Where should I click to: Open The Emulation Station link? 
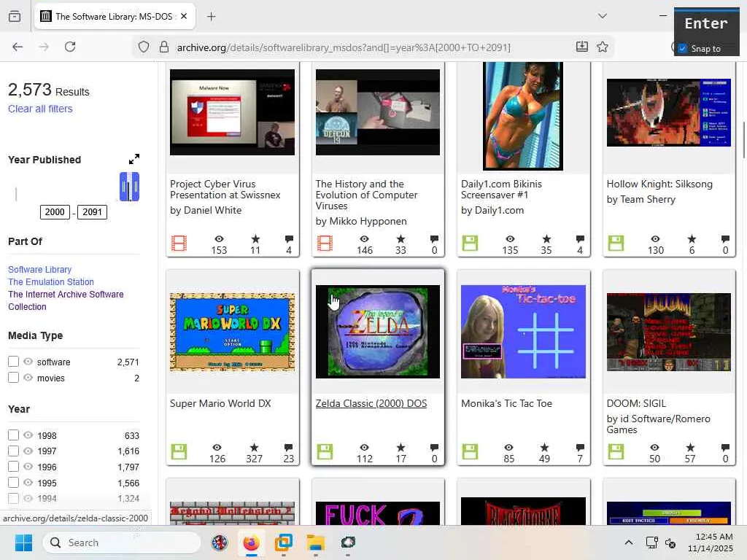click(51, 282)
